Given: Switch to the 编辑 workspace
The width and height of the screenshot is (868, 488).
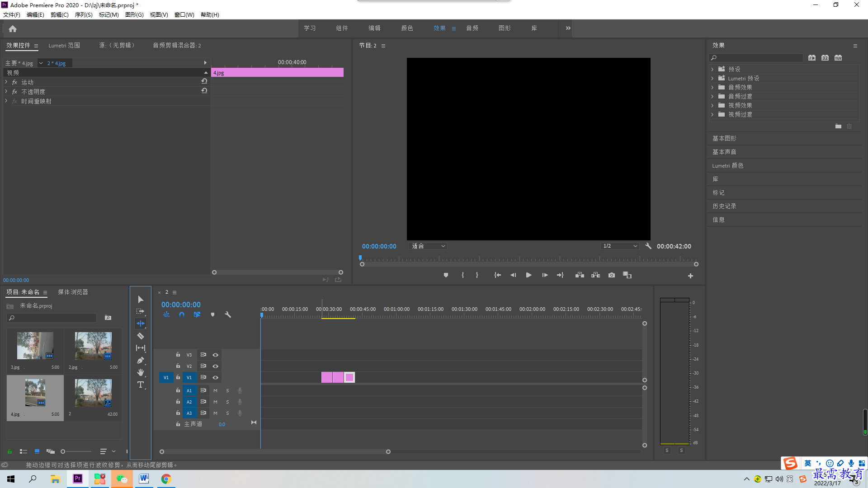Looking at the screenshot, I should pyautogui.click(x=374, y=28).
